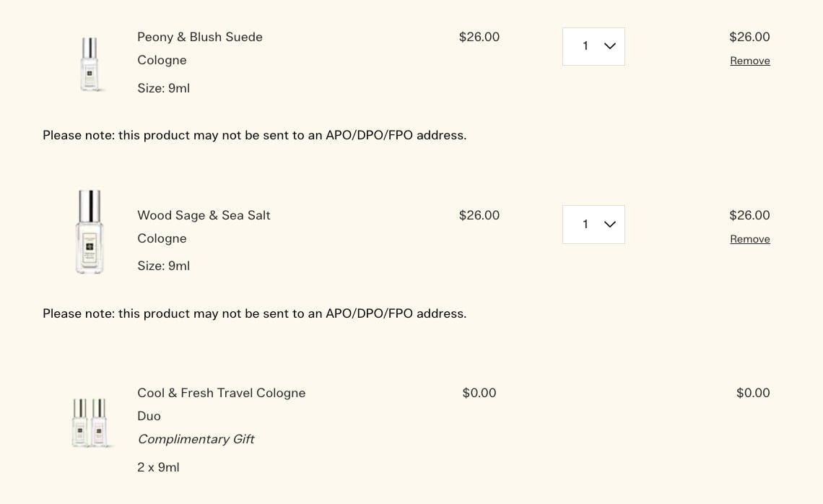Open the Cool & Fresh Travel Cologne title
Image resolution: width=823 pixels, height=504 pixels.
click(x=221, y=394)
